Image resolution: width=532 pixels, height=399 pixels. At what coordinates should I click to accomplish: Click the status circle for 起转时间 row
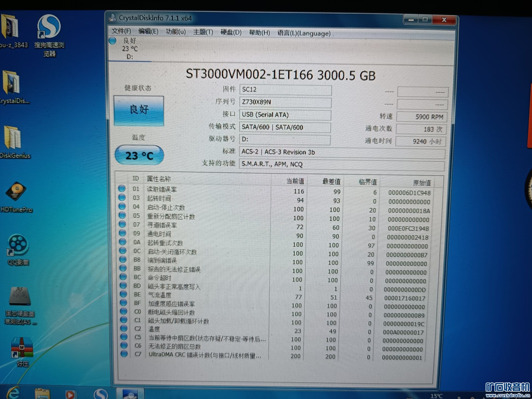pyautogui.click(x=122, y=197)
